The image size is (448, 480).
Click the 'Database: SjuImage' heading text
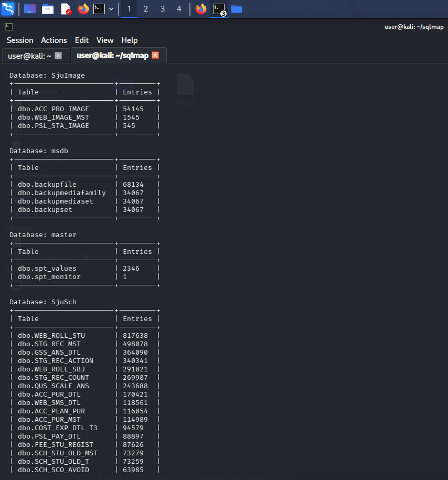click(47, 76)
